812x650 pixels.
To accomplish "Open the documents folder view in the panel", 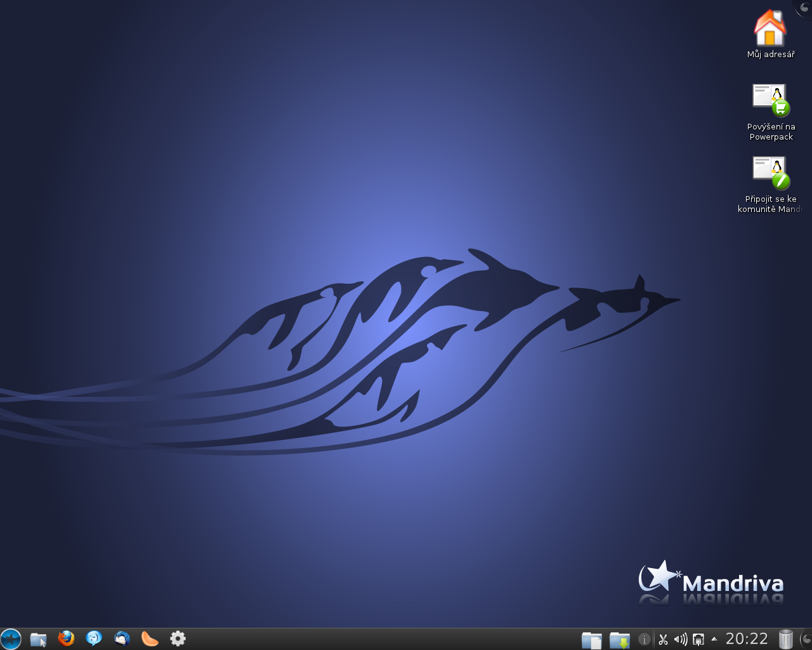I will click(x=592, y=639).
